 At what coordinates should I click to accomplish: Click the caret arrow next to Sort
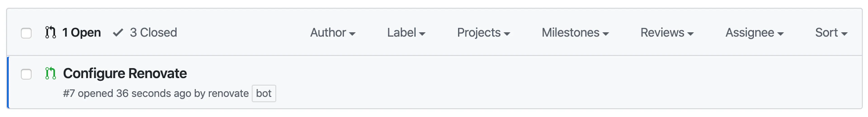[x=844, y=34]
